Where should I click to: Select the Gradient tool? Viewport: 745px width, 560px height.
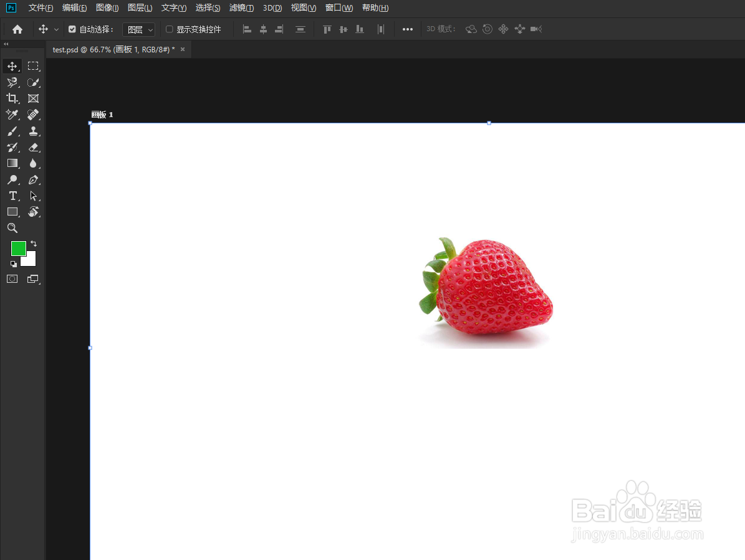[x=12, y=163]
